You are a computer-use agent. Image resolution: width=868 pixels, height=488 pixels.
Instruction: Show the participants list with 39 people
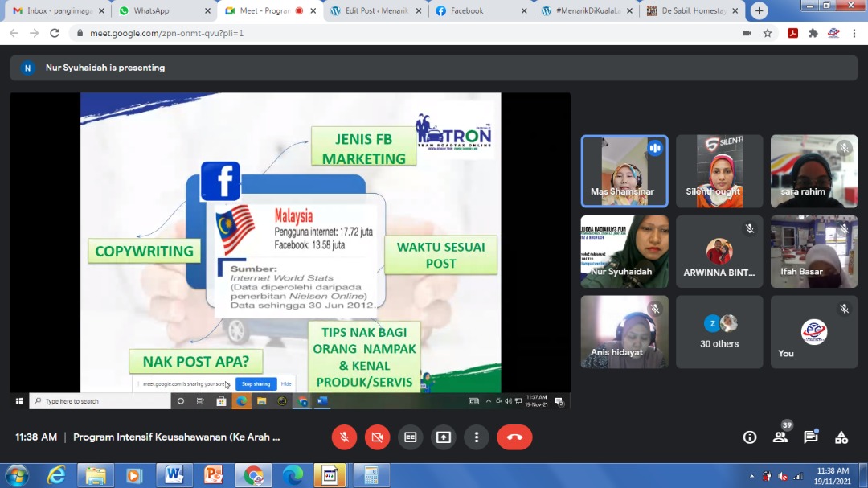click(x=780, y=437)
